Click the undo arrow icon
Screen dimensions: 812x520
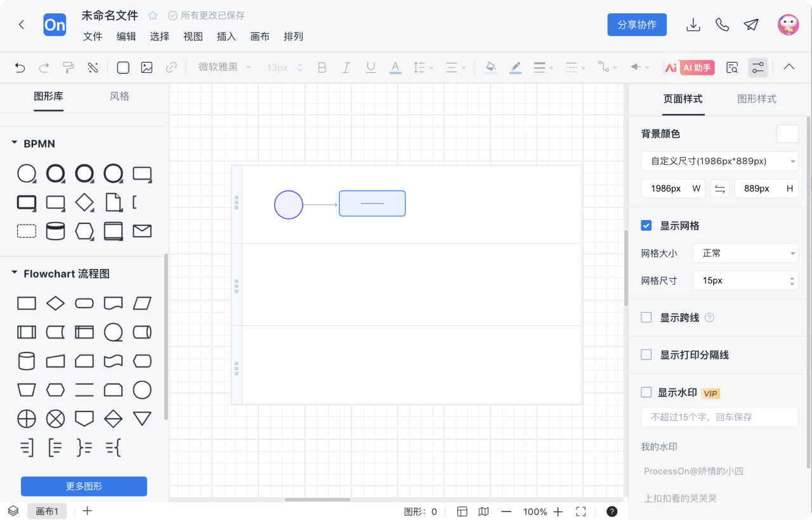[x=20, y=68]
